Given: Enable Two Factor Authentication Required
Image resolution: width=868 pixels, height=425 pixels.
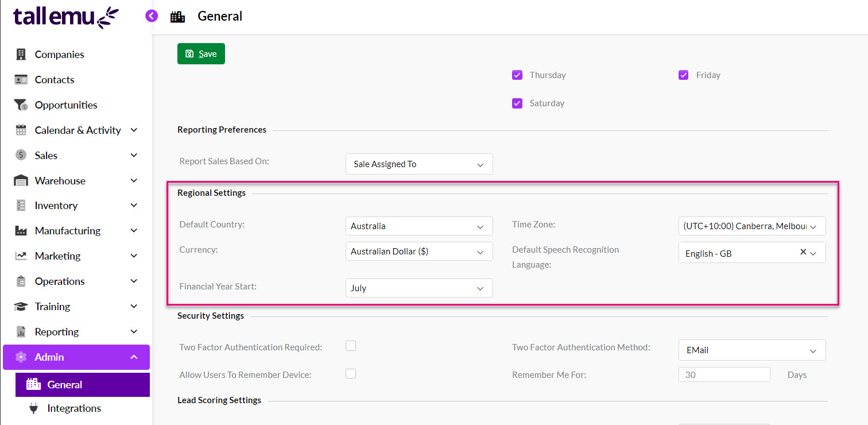Looking at the screenshot, I should coord(351,346).
